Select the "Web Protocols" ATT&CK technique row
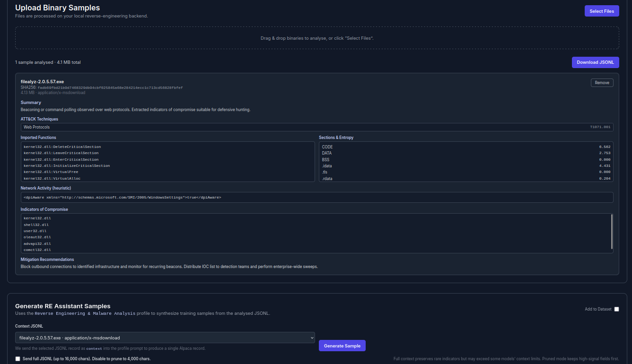 [317, 127]
